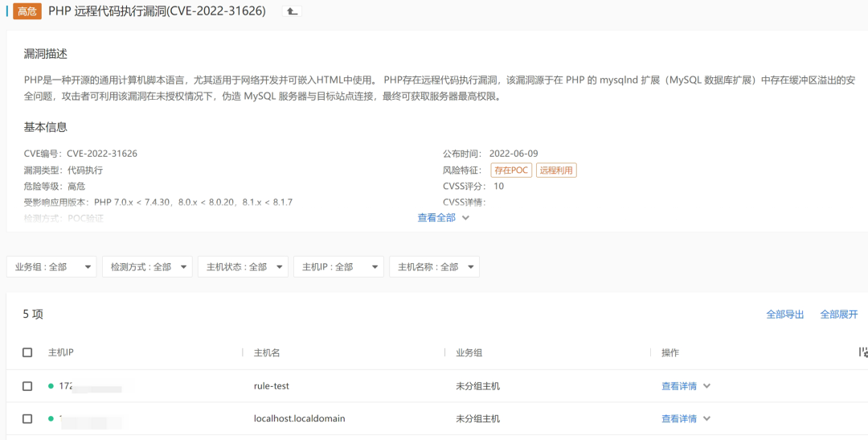Click 未分组主机 in the localhost.localdomain row
868x440 pixels.
477,419
